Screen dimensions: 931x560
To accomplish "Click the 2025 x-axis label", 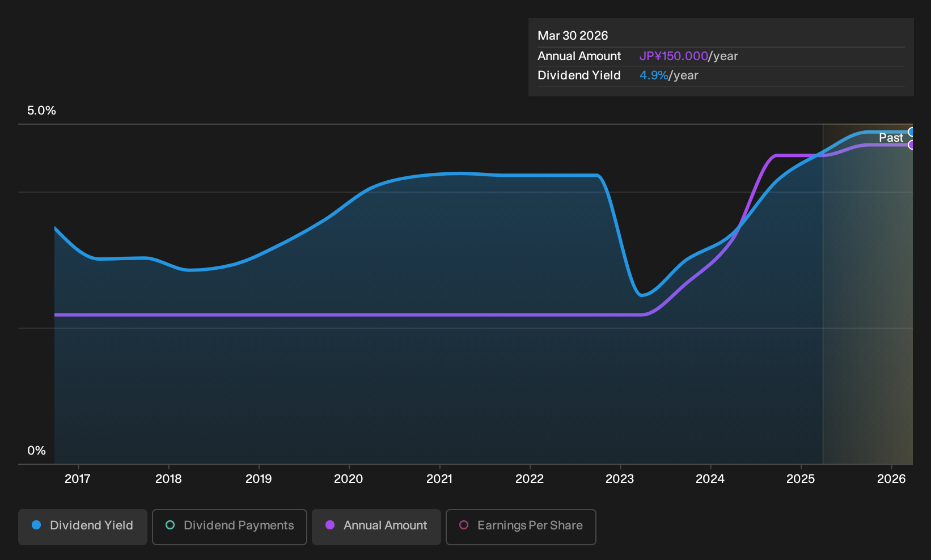I will tap(801, 479).
